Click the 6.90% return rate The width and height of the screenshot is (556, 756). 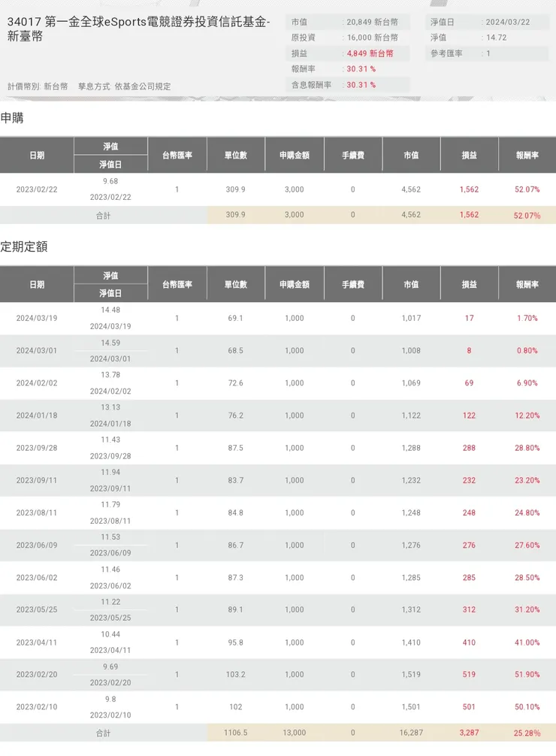[527, 383]
